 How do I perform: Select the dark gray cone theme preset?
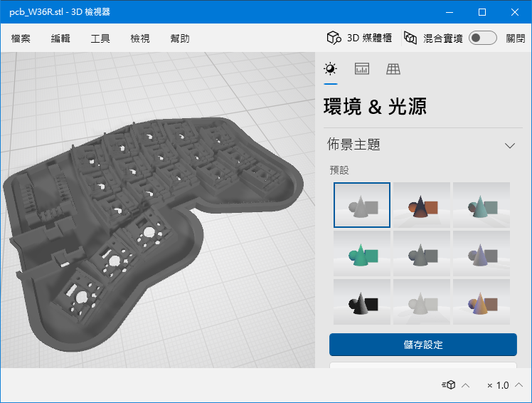[x=422, y=253]
